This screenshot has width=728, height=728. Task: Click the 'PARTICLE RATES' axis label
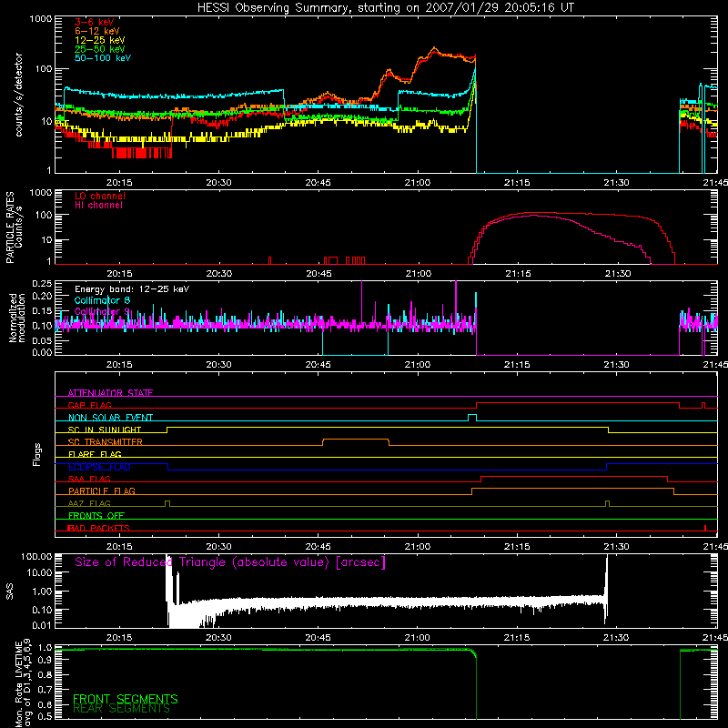(9, 227)
